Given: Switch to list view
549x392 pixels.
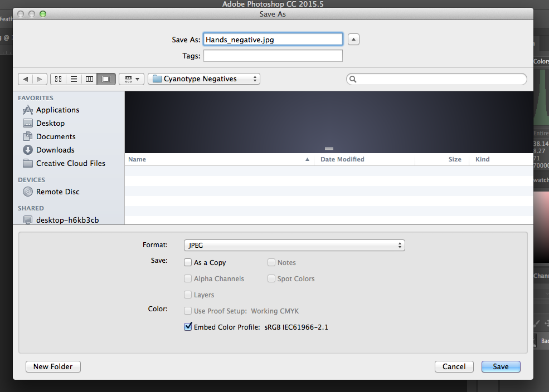Looking at the screenshot, I should [x=74, y=79].
